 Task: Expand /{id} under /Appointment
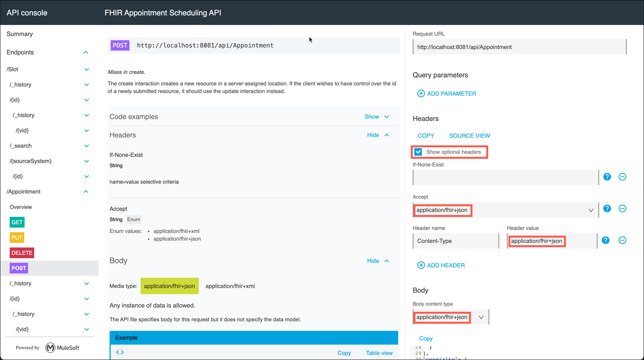point(87,299)
